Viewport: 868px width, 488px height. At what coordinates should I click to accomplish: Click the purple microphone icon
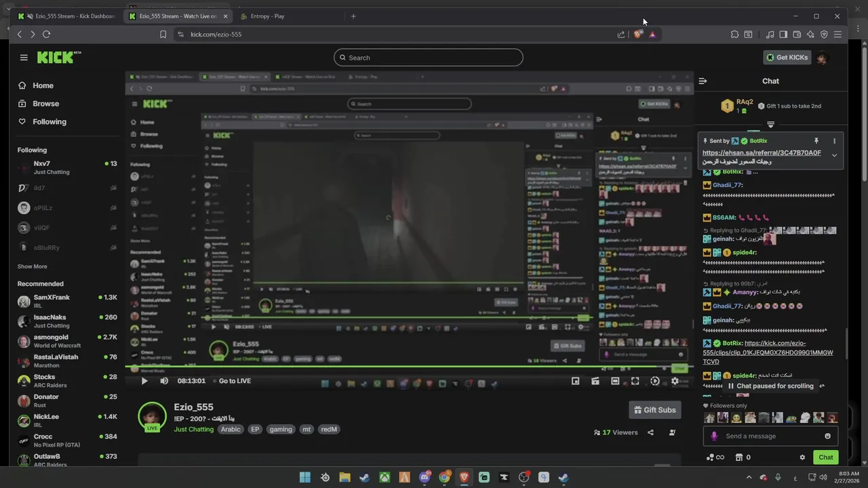(x=713, y=436)
